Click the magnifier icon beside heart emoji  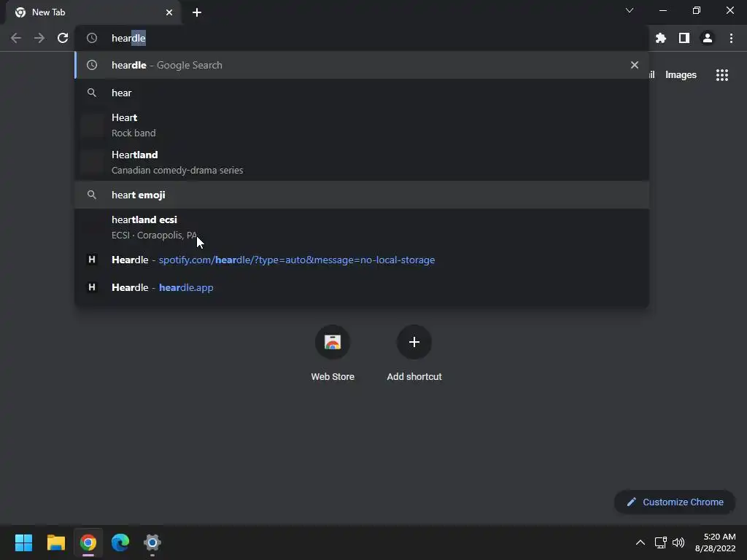pos(92,195)
